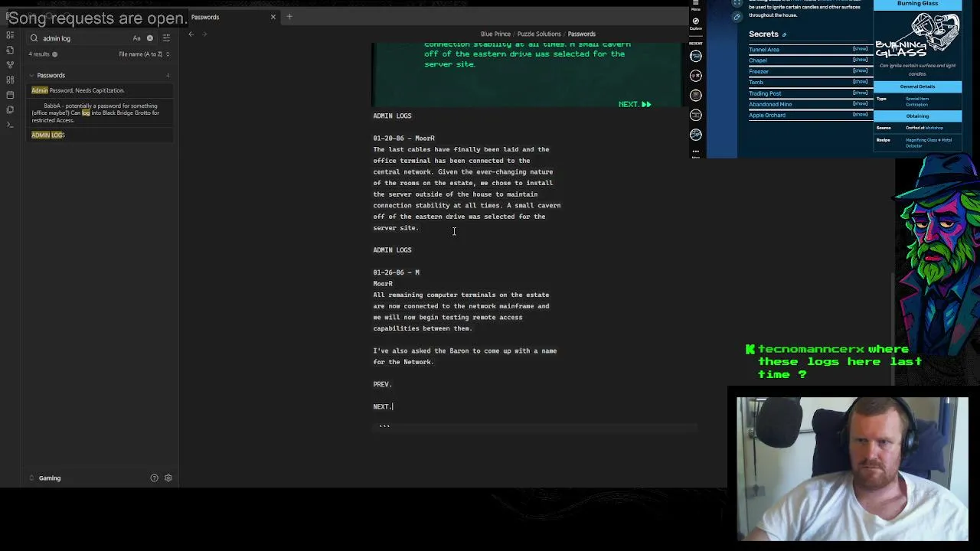The image size is (980, 551).
Task: Open search settings filter icon
Action: click(166, 38)
